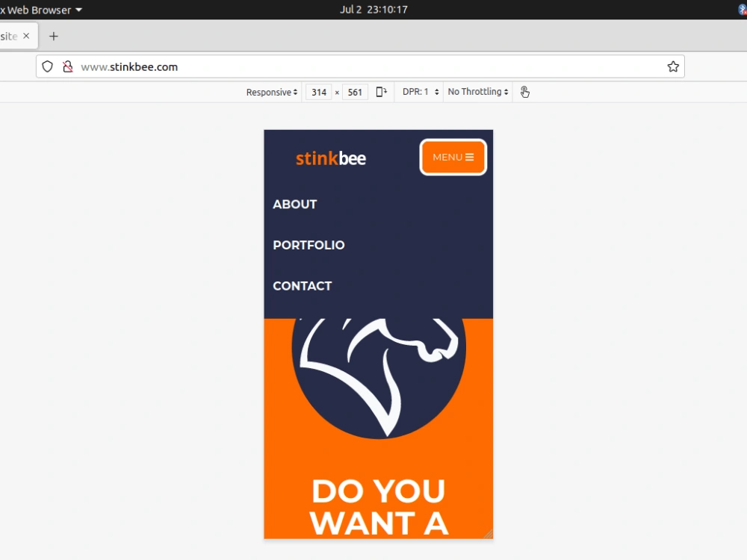Toggle touch simulation hand icon
Viewport: 747px width, 560px height.
click(524, 92)
